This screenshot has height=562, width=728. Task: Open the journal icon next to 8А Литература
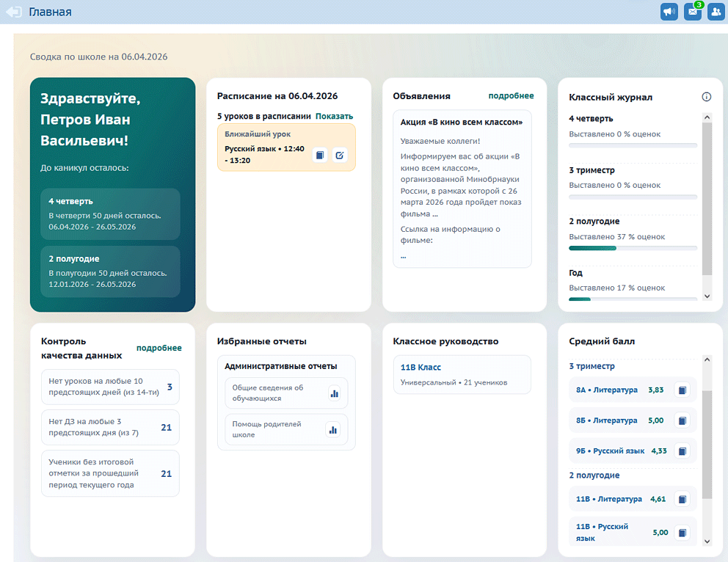pyautogui.click(x=682, y=390)
